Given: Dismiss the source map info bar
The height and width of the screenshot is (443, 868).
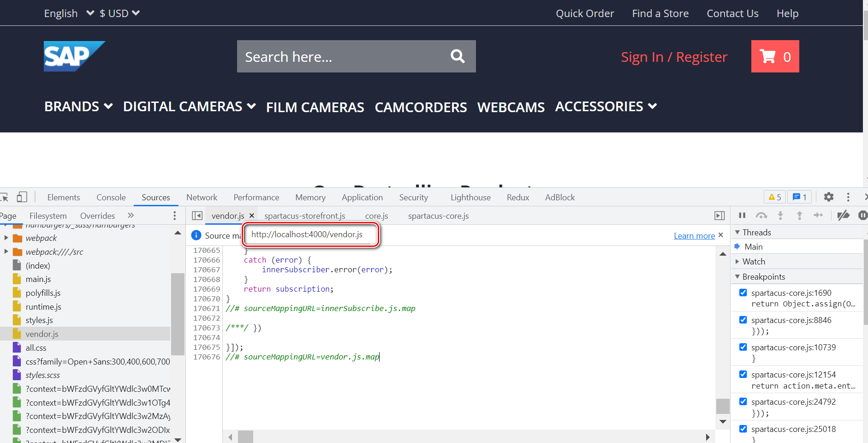Looking at the screenshot, I should [x=721, y=235].
